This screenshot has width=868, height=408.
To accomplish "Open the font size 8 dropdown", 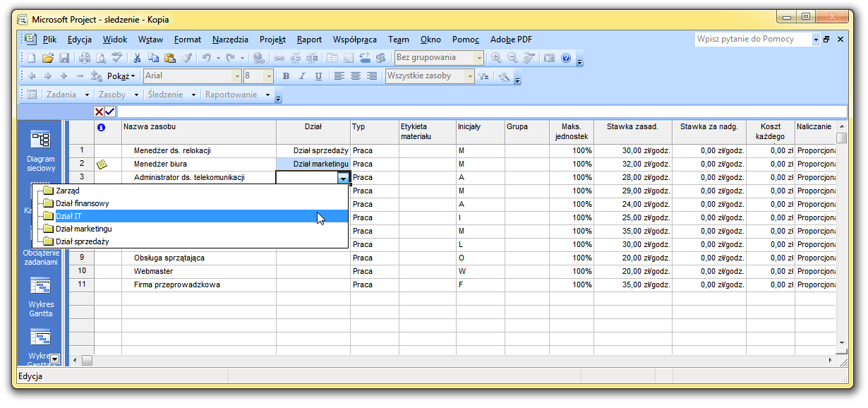I will [x=269, y=76].
